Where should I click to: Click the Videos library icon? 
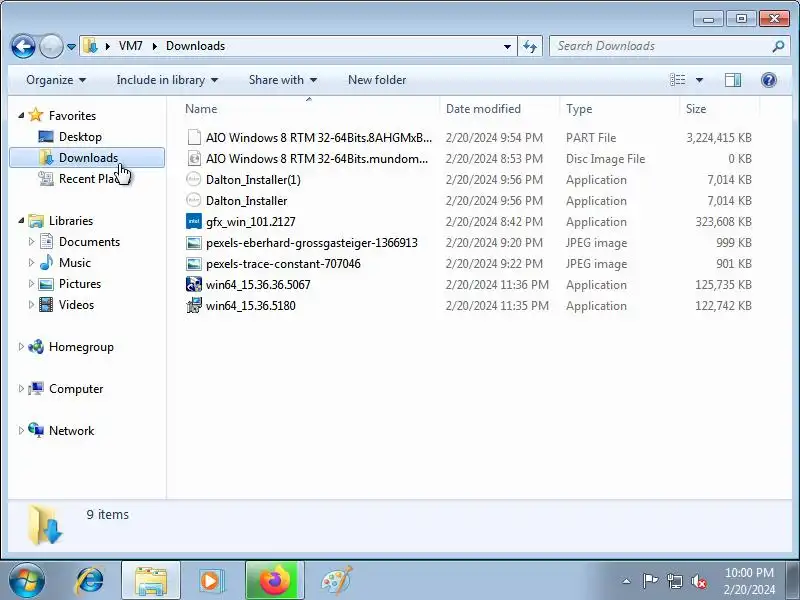[46, 305]
